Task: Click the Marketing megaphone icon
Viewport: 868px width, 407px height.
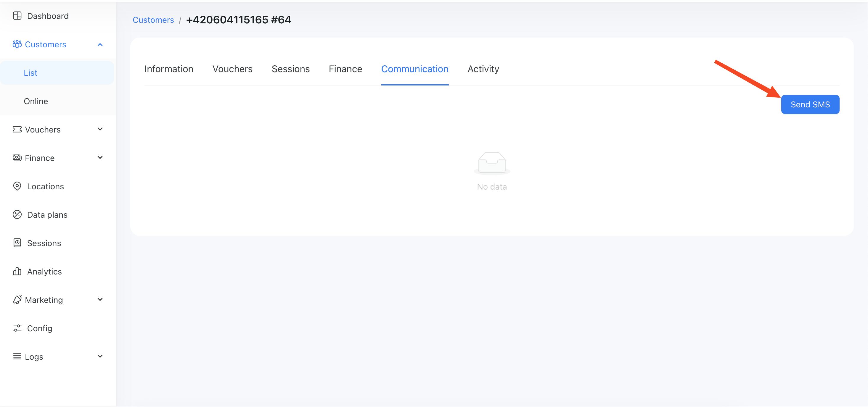Action: [17, 300]
